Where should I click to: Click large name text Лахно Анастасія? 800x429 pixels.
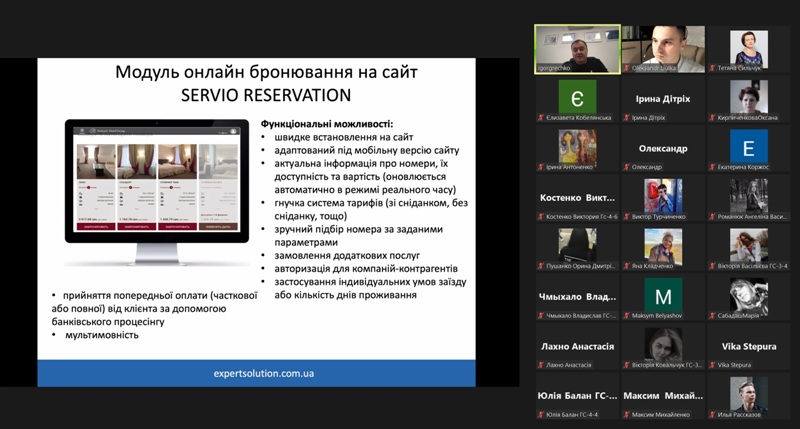578,346
